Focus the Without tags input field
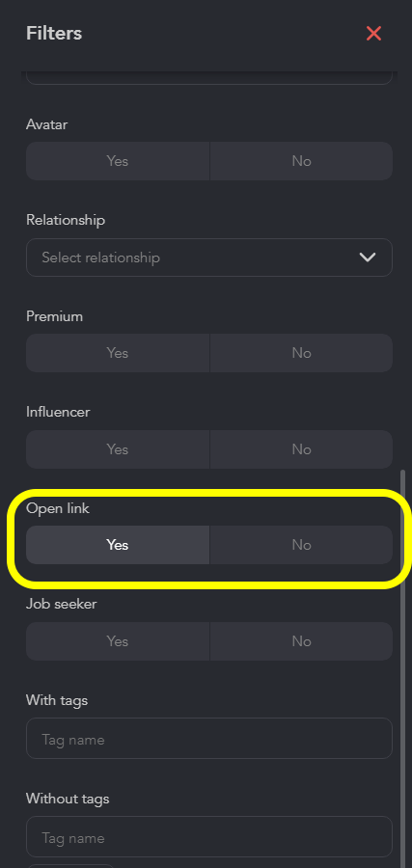The width and height of the screenshot is (412, 868). [x=209, y=837]
